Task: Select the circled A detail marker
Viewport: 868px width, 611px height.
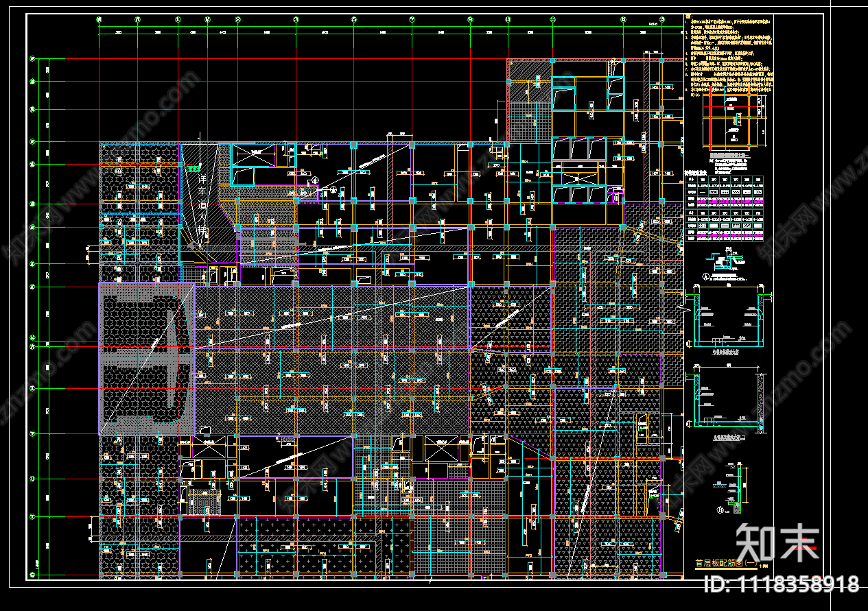Action: tap(705, 278)
